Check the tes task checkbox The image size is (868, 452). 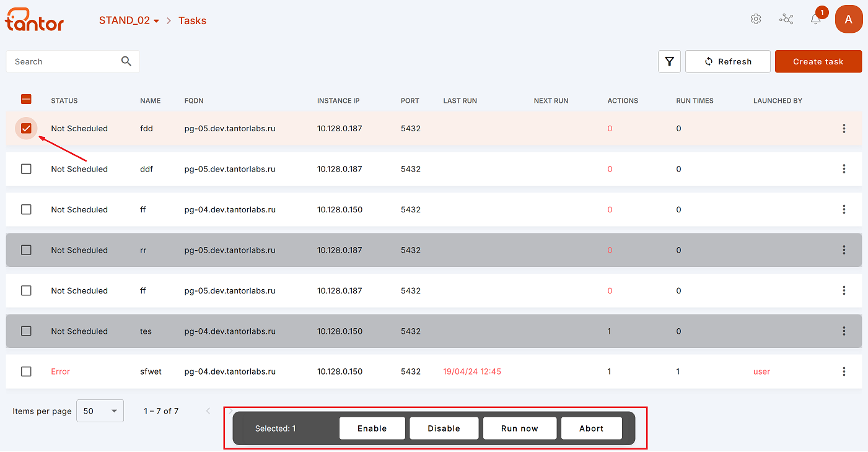tap(26, 331)
